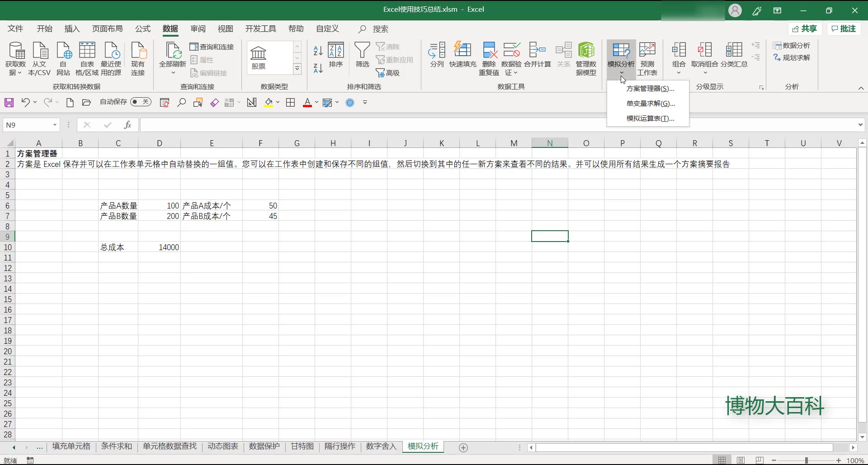Import data 从文本/CSV
The height and width of the screenshot is (465, 868).
(39, 59)
